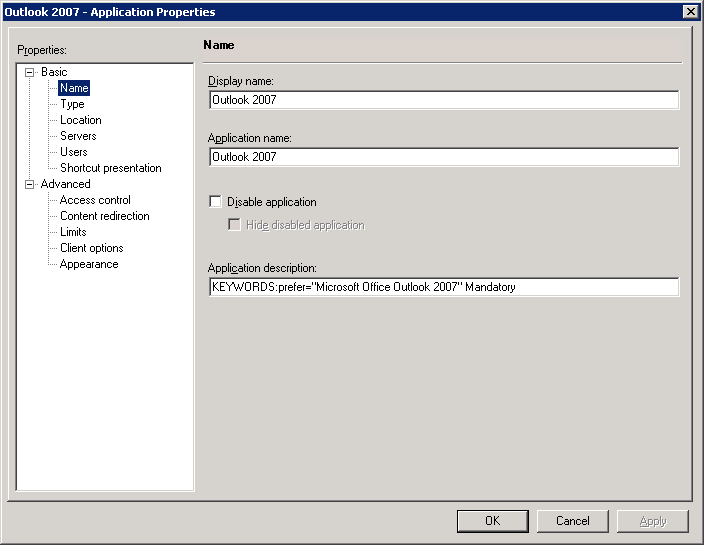Click into the Display name field

tap(444, 100)
